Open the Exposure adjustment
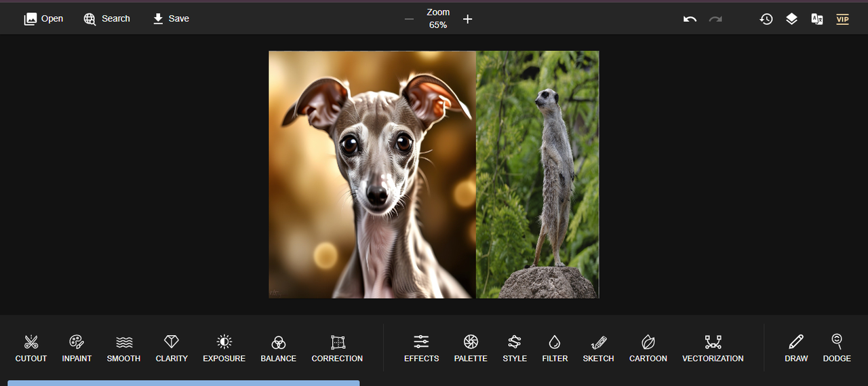This screenshot has height=386, width=868. point(224,348)
